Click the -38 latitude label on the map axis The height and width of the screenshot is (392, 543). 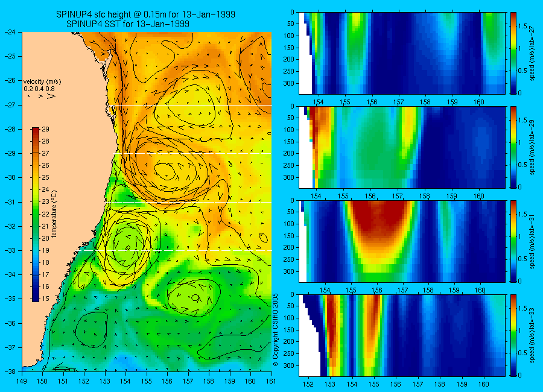(10, 371)
